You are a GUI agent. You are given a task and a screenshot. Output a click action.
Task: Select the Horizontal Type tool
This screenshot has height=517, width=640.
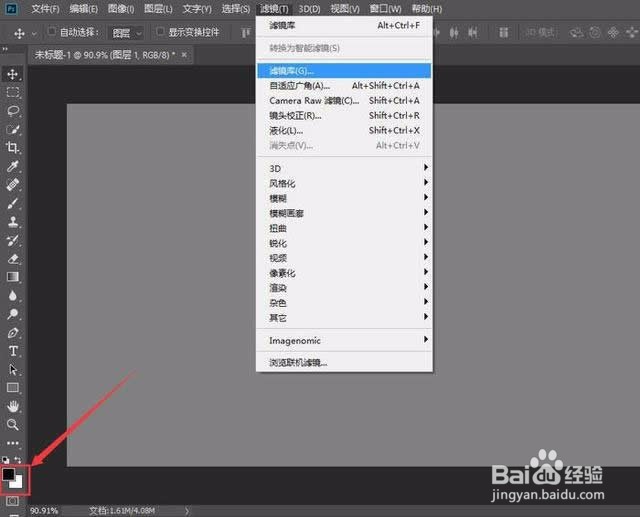pos(13,351)
